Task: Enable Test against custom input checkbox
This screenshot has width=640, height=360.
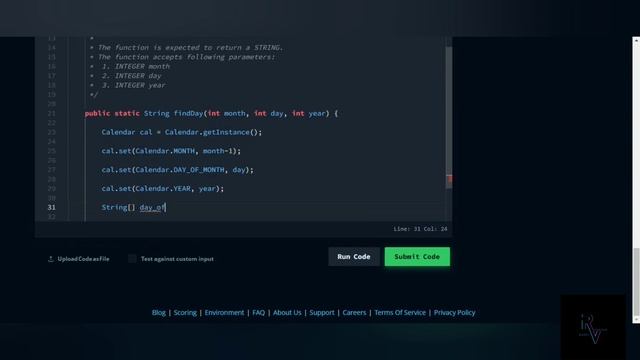Action: [132, 259]
